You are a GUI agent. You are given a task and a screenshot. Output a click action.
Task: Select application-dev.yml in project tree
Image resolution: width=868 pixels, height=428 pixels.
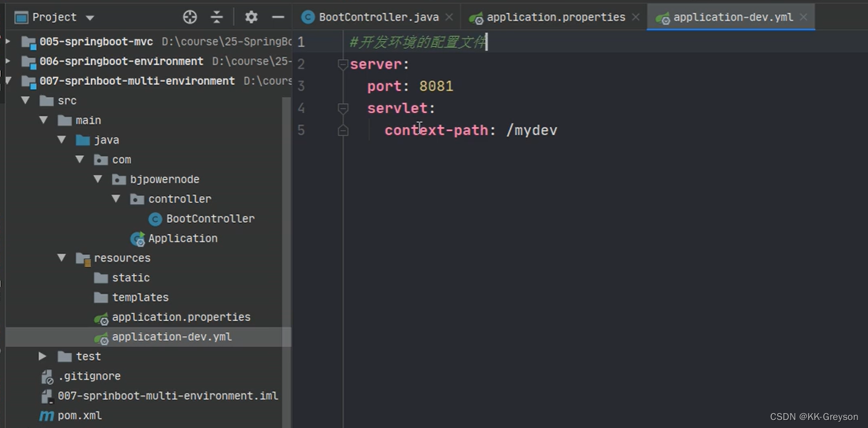(172, 337)
